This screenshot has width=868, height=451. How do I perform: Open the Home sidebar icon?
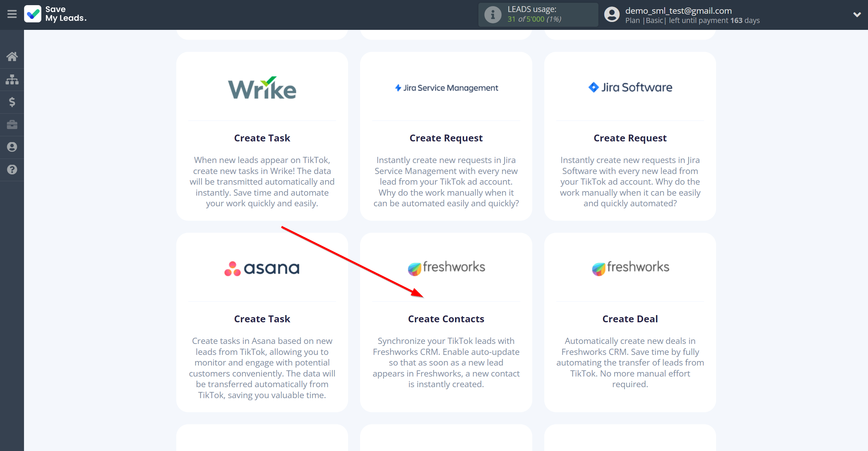[x=12, y=56]
